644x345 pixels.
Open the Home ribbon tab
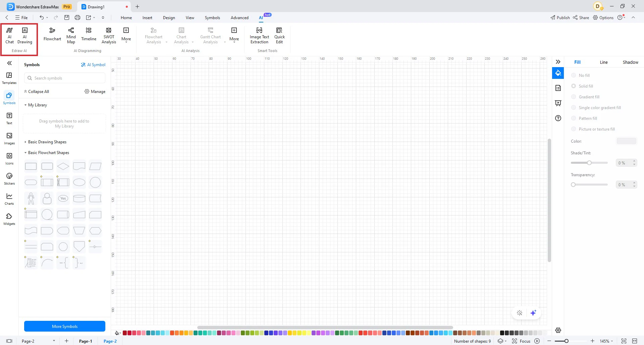(x=126, y=17)
